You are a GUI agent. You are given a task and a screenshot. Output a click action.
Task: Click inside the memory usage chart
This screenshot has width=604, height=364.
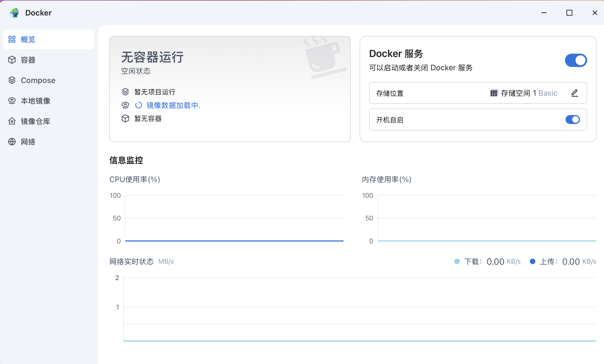tap(487, 218)
